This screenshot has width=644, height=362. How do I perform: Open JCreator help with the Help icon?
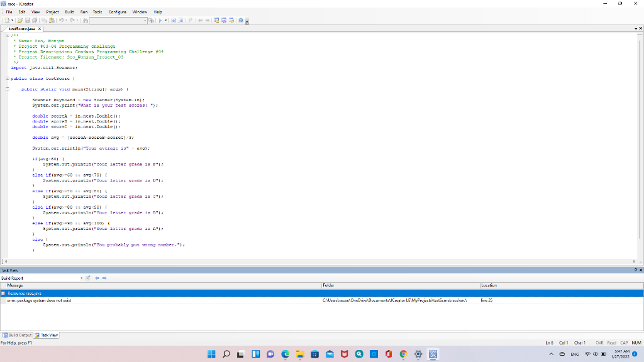point(241,20)
